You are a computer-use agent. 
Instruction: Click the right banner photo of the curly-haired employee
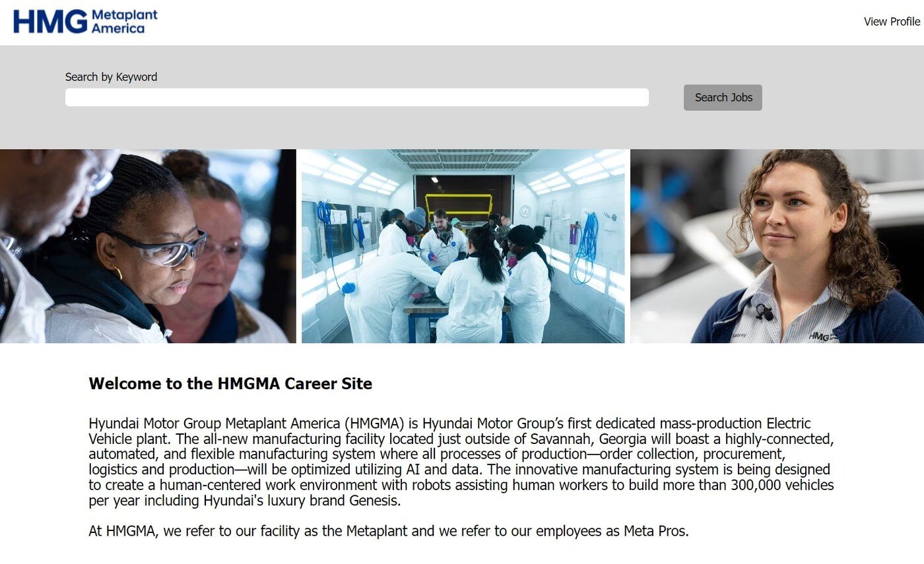click(777, 246)
